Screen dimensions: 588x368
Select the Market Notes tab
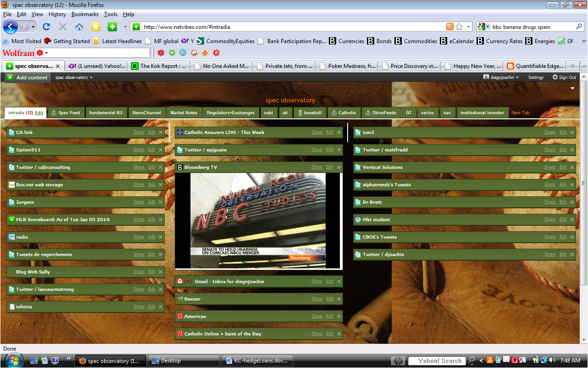183,113
